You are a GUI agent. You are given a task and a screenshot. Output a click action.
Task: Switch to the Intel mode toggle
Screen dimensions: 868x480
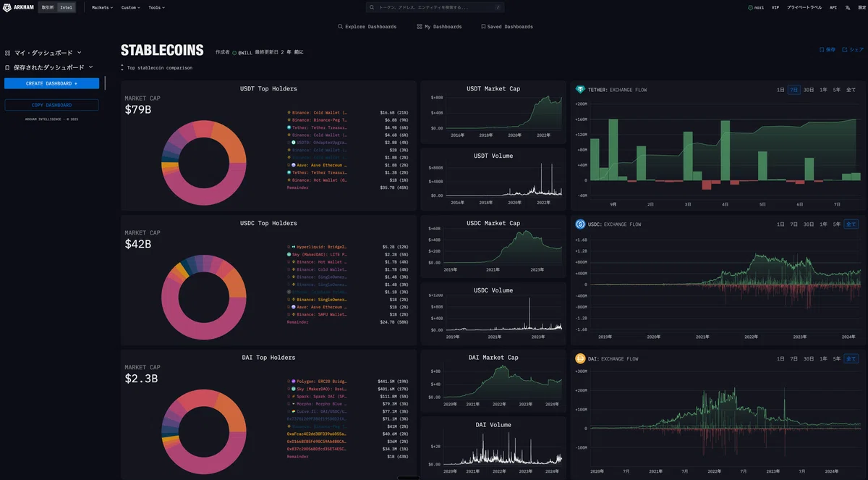[x=66, y=7]
